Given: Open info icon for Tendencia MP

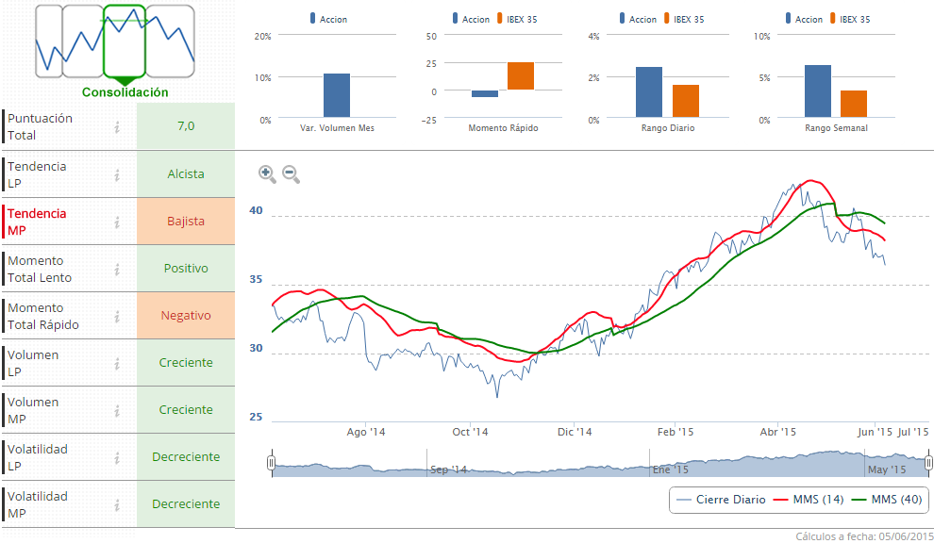Looking at the screenshot, I should tap(117, 222).
